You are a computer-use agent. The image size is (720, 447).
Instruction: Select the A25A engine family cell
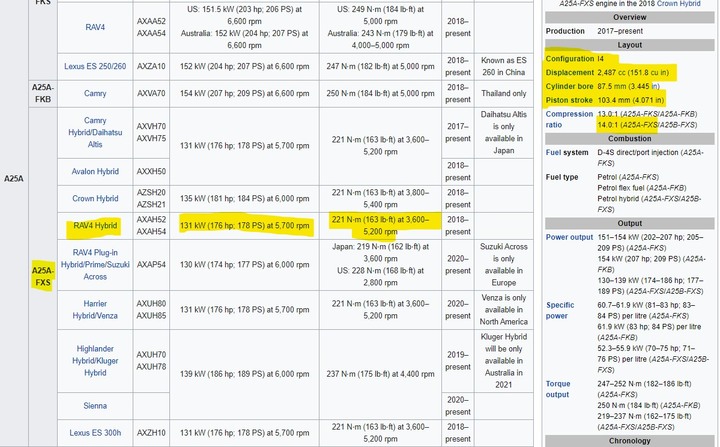click(14, 178)
